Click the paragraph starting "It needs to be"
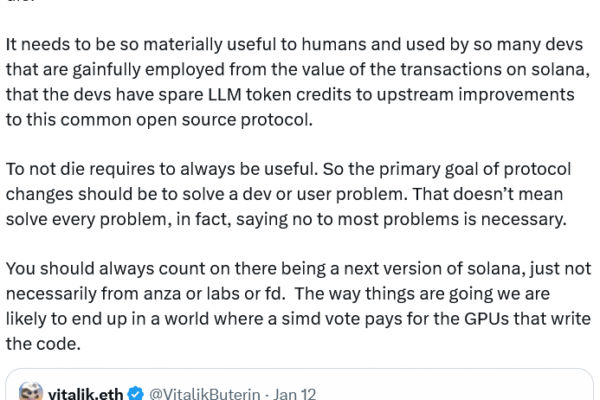Image resolution: width=600 pixels, height=400 pixels. [x=298, y=83]
